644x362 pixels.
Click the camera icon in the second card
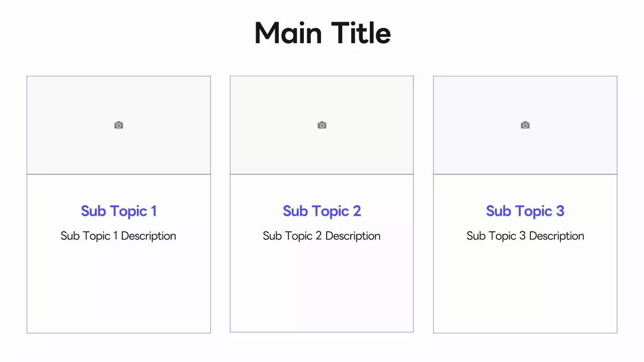point(322,125)
